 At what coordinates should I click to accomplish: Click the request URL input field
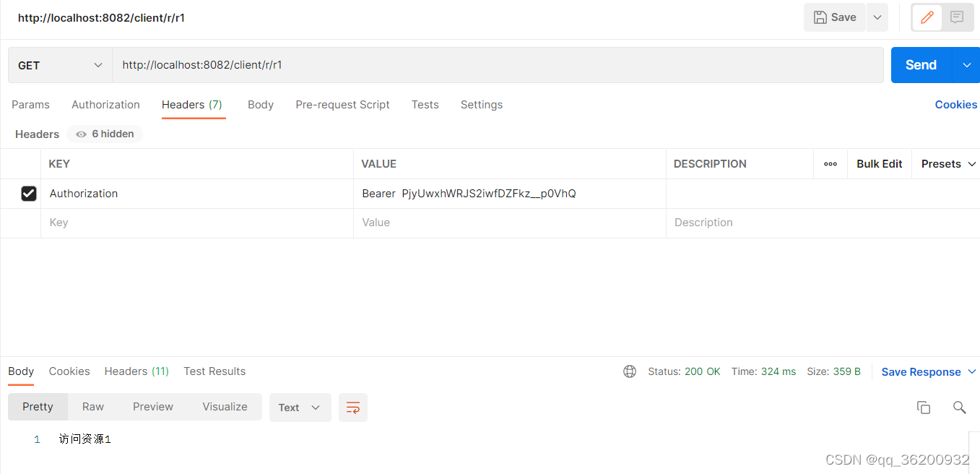(498, 65)
